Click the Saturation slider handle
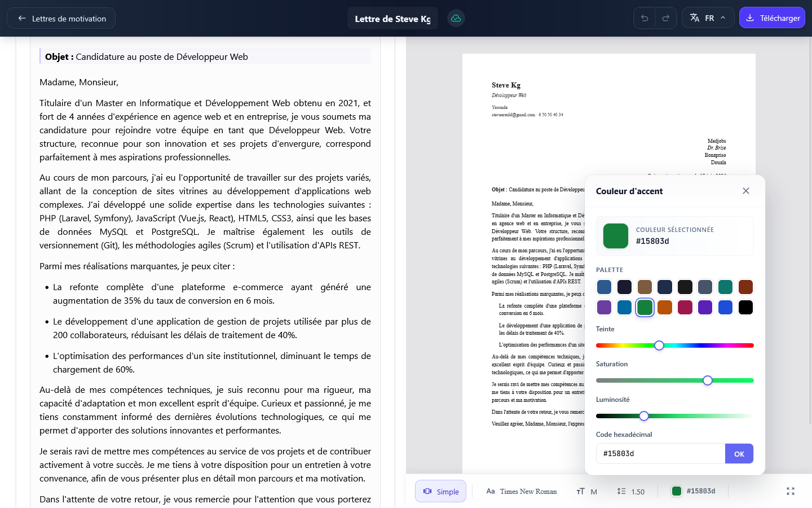 coord(708,380)
